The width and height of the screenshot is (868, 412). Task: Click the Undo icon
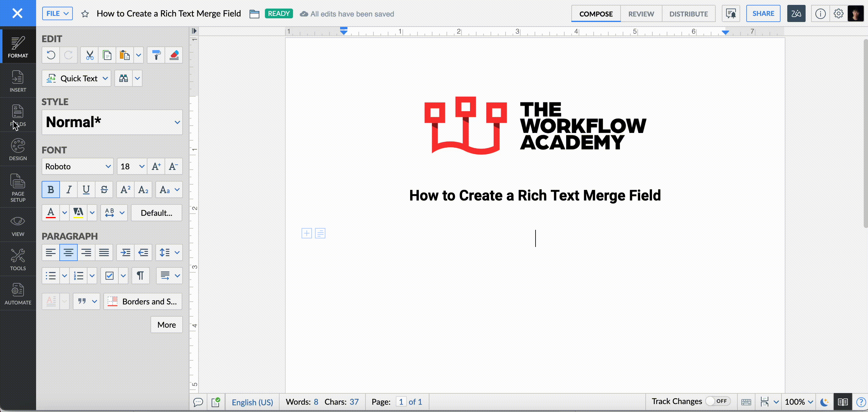(51, 55)
